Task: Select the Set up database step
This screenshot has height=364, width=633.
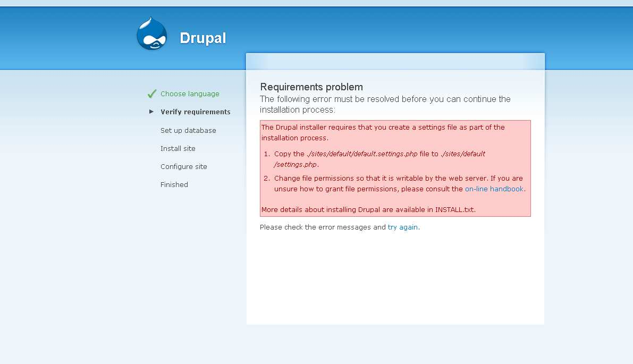Action: tap(188, 130)
